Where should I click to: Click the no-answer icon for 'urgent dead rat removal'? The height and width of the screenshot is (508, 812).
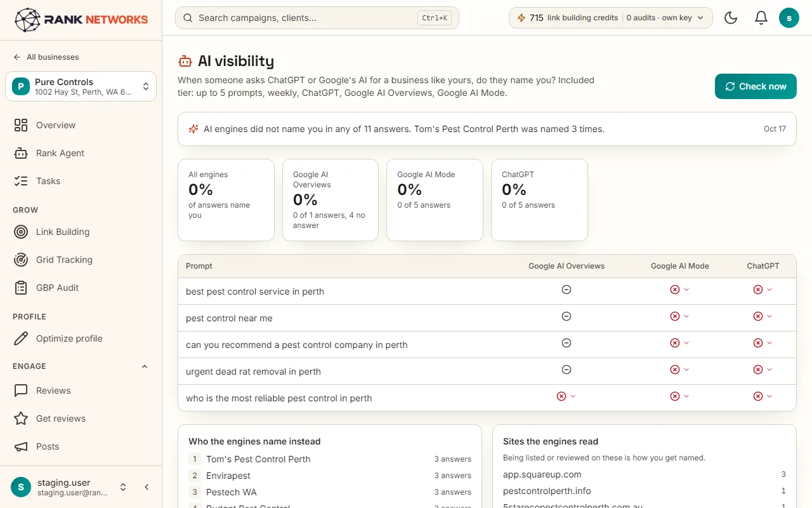tap(566, 370)
